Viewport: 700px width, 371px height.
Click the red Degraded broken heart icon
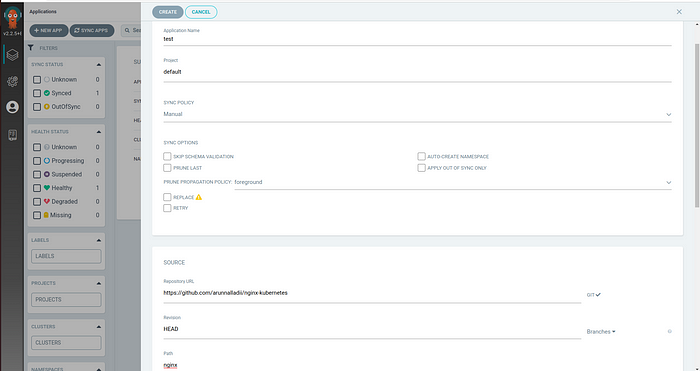(47, 201)
